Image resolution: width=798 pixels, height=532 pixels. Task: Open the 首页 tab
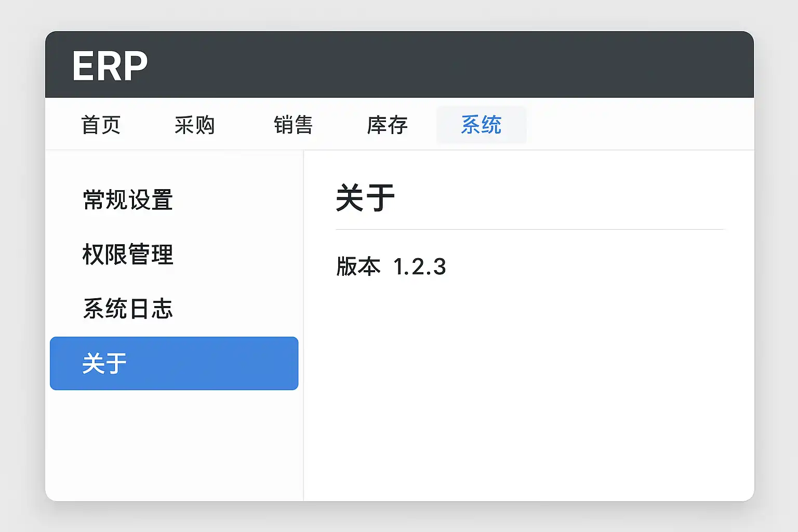tap(101, 125)
